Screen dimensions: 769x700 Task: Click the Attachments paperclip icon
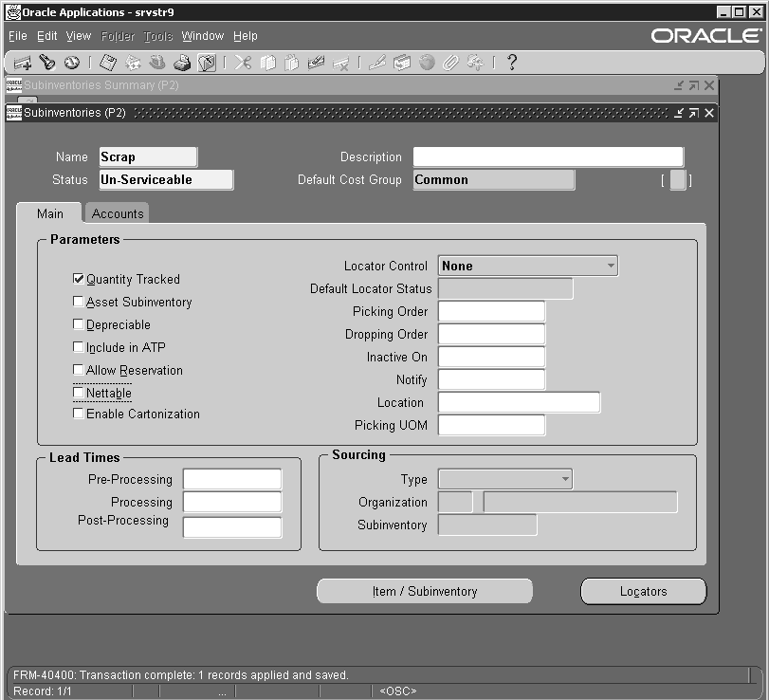point(450,63)
